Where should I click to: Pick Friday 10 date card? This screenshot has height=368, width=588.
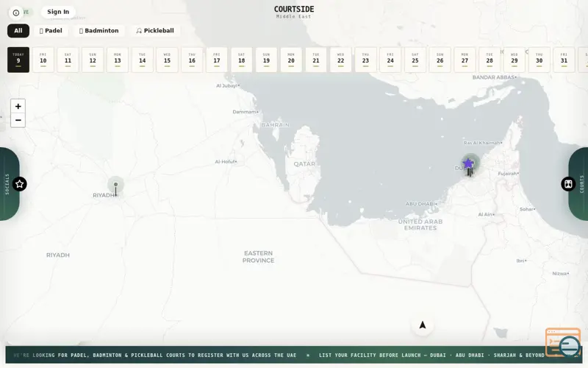(x=43, y=60)
